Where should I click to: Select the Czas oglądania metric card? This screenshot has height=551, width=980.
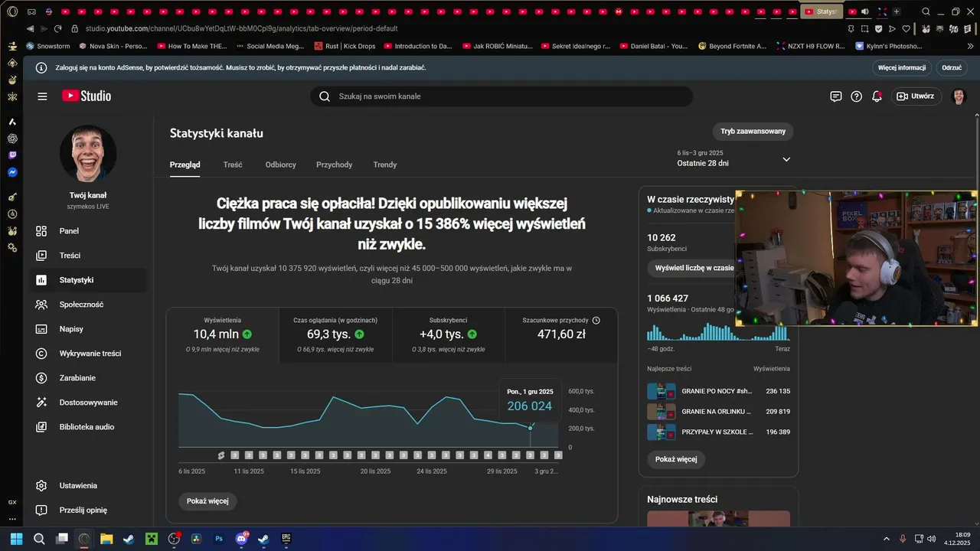point(335,335)
